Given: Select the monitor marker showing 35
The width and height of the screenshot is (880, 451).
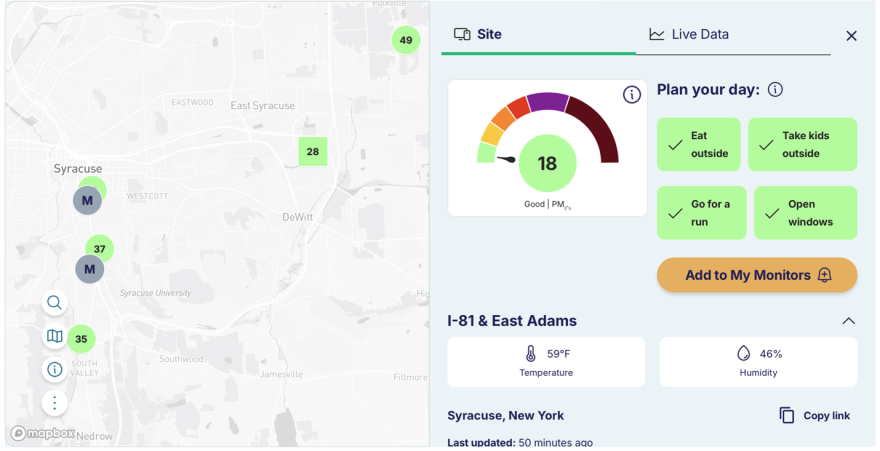Looking at the screenshot, I should 81,339.
